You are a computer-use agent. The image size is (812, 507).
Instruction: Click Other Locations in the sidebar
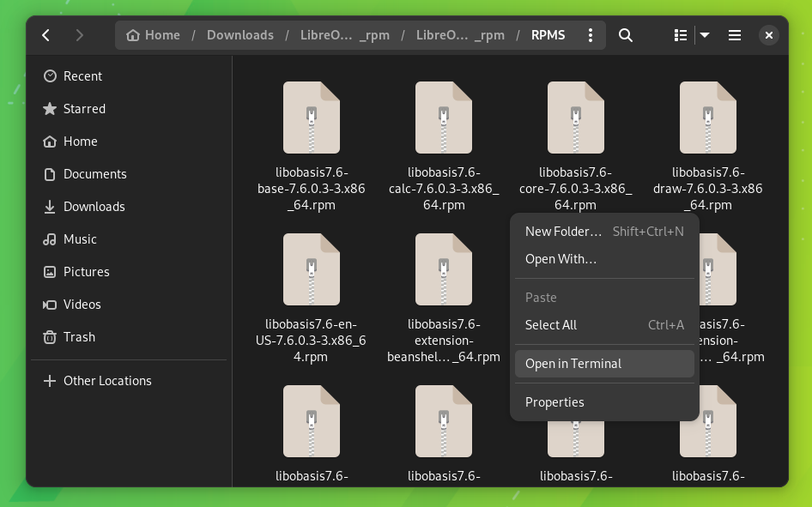(106, 380)
